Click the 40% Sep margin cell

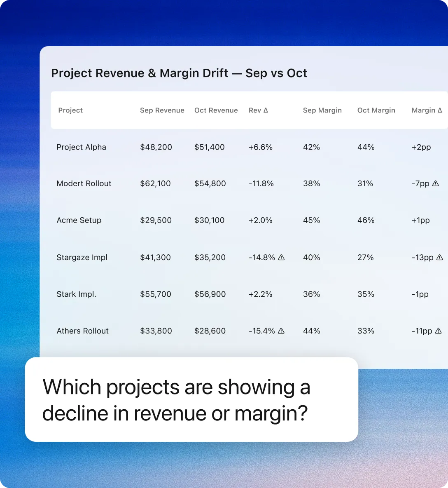(312, 257)
